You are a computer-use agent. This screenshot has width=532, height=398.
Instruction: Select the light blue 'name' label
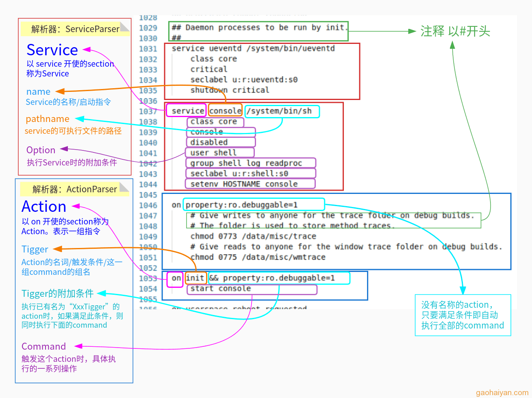pos(38,92)
